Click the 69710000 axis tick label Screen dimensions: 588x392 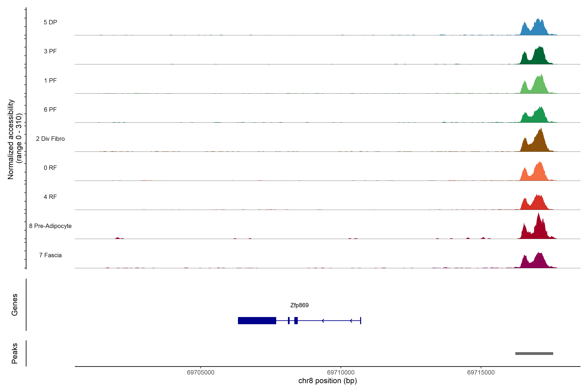[x=341, y=373]
